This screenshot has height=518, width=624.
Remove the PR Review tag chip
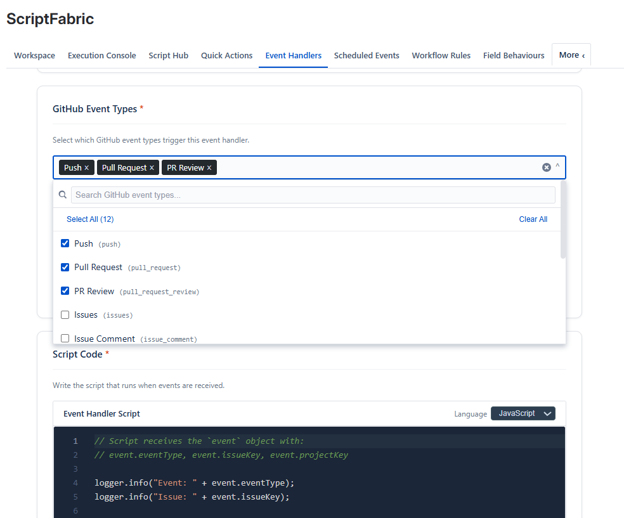[x=209, y=168]
